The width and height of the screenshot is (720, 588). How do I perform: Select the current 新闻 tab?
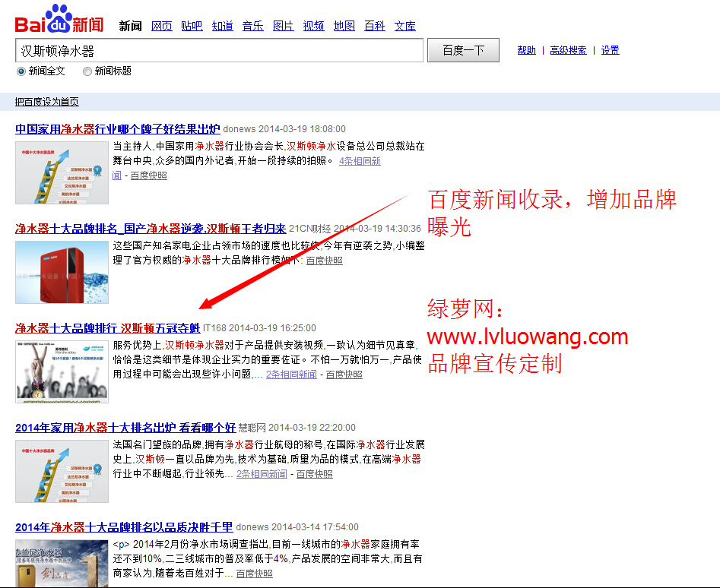131,26
